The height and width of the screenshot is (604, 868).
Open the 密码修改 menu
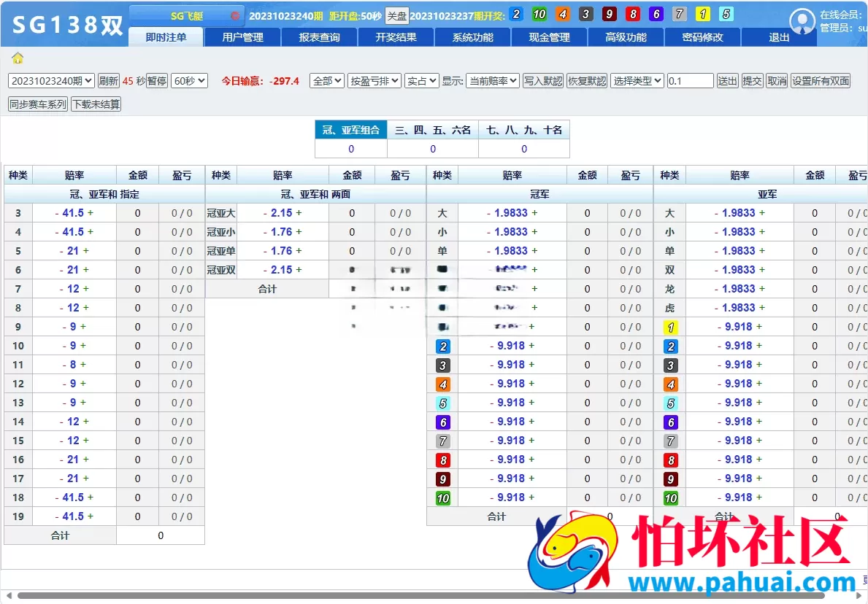(x=702, y=37)
